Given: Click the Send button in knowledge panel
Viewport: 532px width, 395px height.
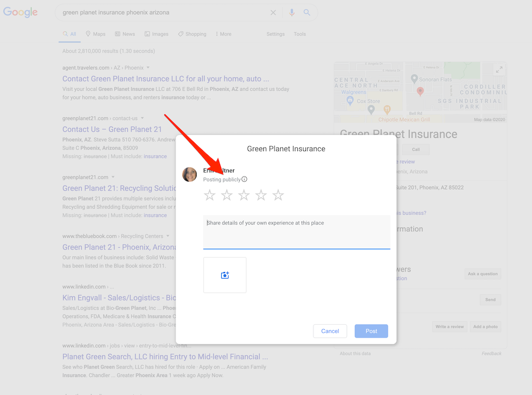Looking at the screenshot, I should click(x=491, y=299).
